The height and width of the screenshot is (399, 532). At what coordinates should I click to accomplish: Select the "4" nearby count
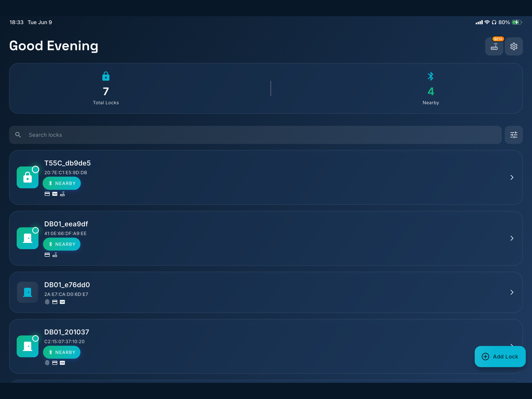431,91
